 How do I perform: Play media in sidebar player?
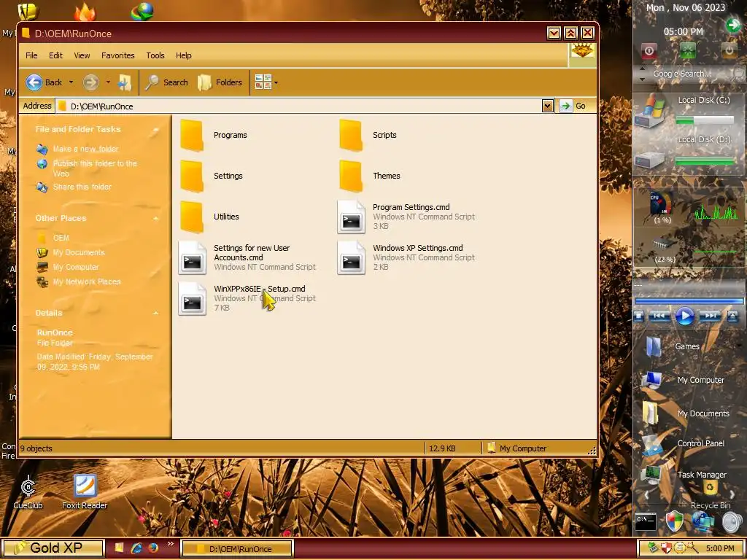pyautogui.click(x=684, y=316)
